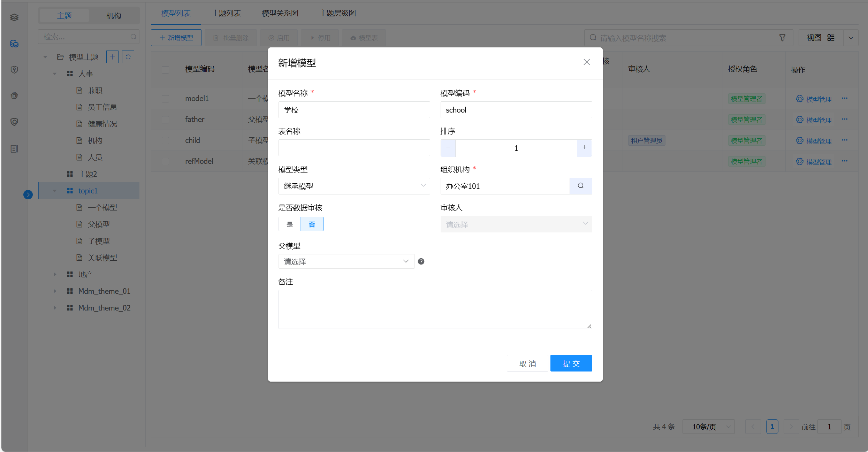Focus the 备注 text area
Image resolution: width=868 pixels, height=452 pixels.
click(435, 309)
